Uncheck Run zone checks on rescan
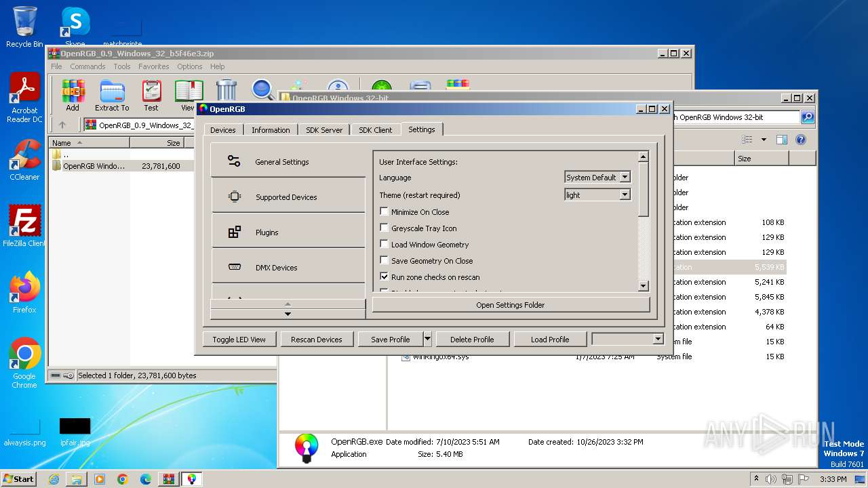 (384, 277)
